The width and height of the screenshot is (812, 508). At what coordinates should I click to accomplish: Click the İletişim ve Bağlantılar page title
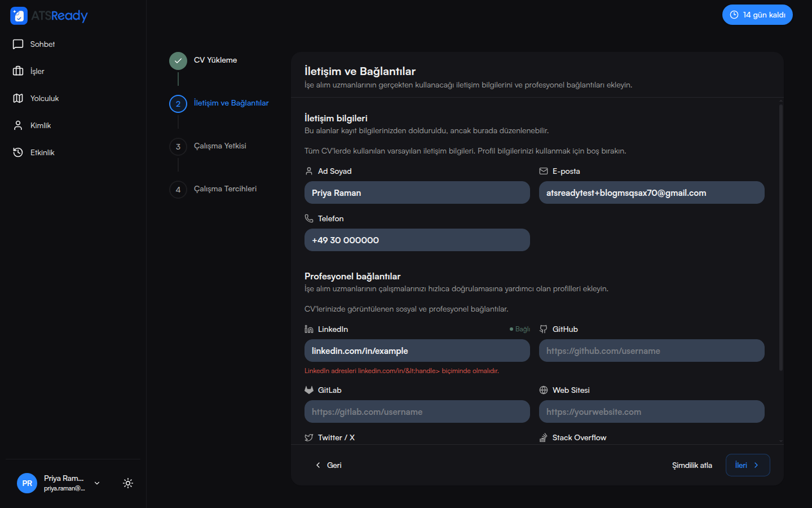click(x=360, y=71)
